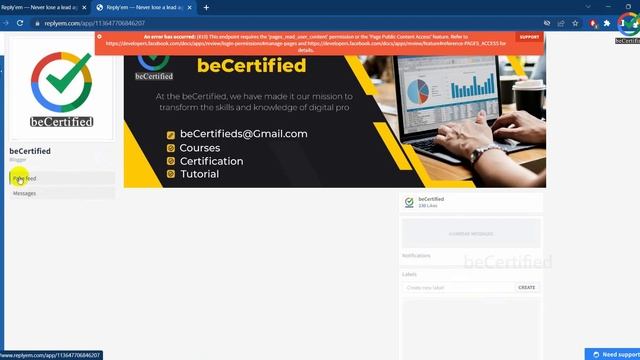The height and width of the screenshot is (360, 640).
Task: Minimize the browser window
Action: (x=608, y=7)
